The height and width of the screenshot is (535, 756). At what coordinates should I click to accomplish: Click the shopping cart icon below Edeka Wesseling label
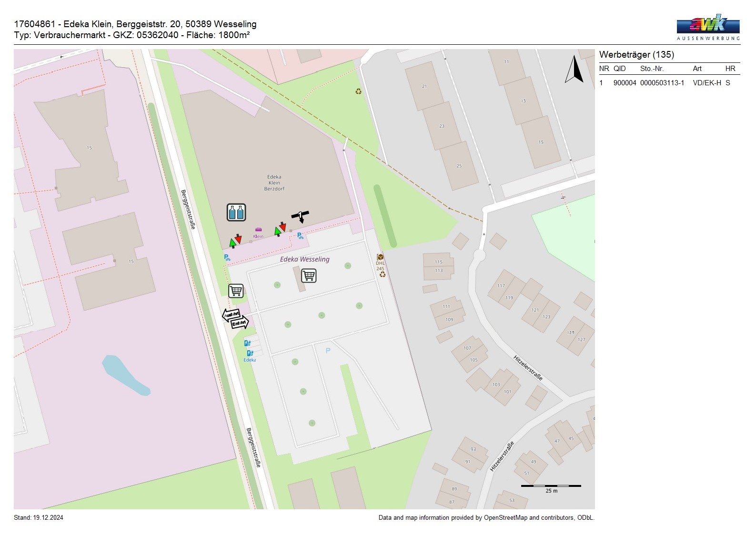pyautogui.click(x=309, y=275)
